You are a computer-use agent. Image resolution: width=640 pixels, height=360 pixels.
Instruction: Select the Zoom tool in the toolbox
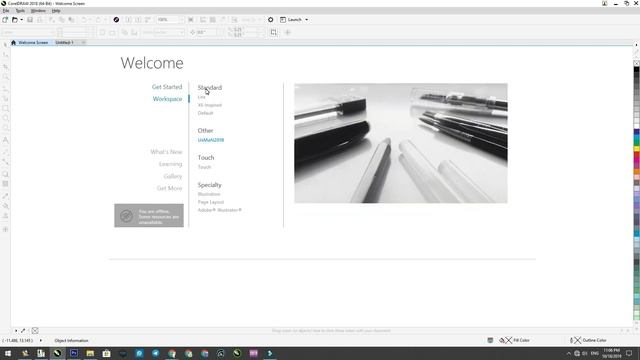[x=5, y=77]
